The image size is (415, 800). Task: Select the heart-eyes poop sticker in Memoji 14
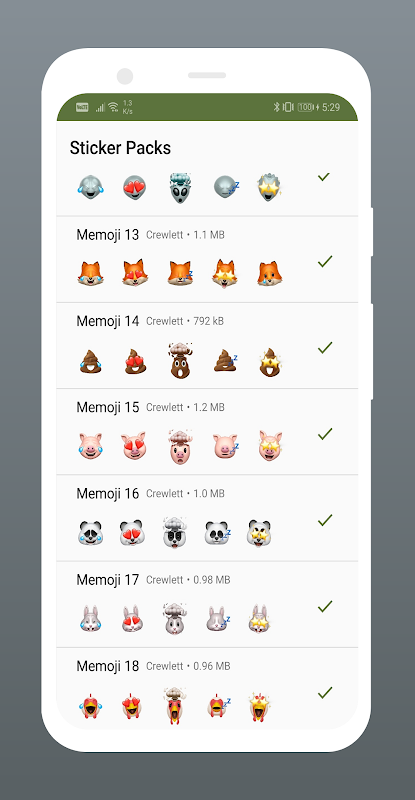[x=135, y=362]
